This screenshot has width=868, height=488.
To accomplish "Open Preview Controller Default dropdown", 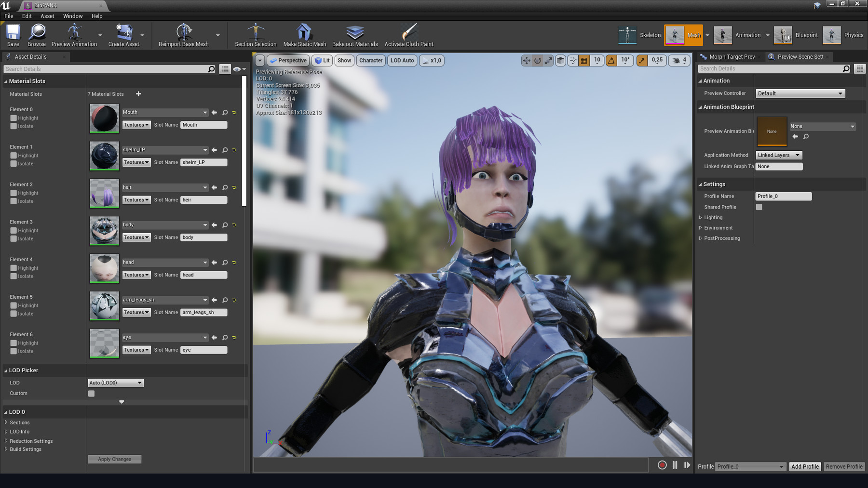I will pyautogui.click(x=800, y=93).
